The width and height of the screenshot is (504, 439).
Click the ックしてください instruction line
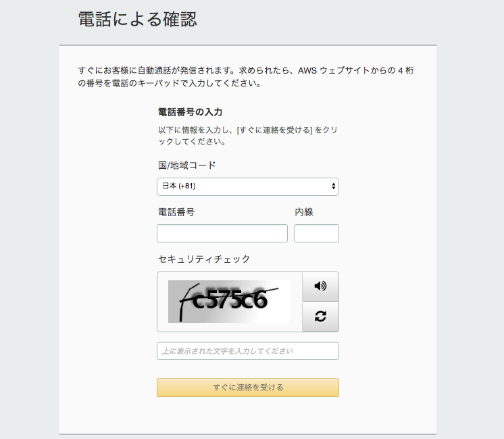tap(192, 141)
